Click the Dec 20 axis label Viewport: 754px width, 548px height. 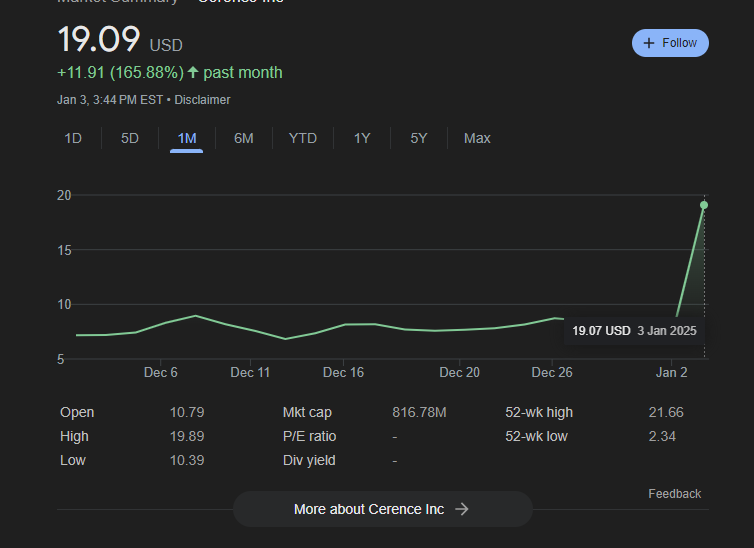tap(459, 373)
